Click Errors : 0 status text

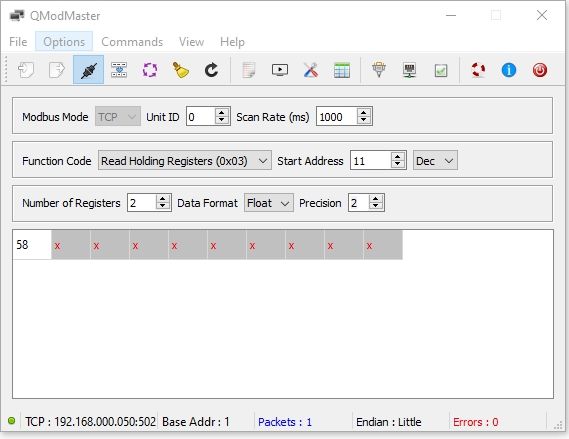475,422
